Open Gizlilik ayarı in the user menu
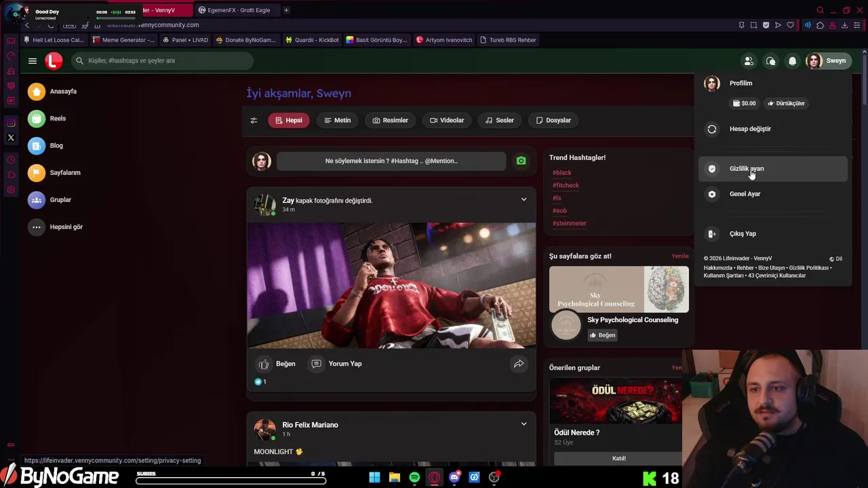868x488 pixels. (x=773, y=169)
